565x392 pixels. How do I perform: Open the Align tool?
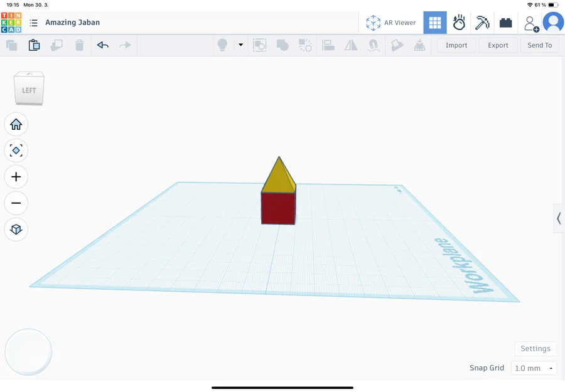point(328,45)
